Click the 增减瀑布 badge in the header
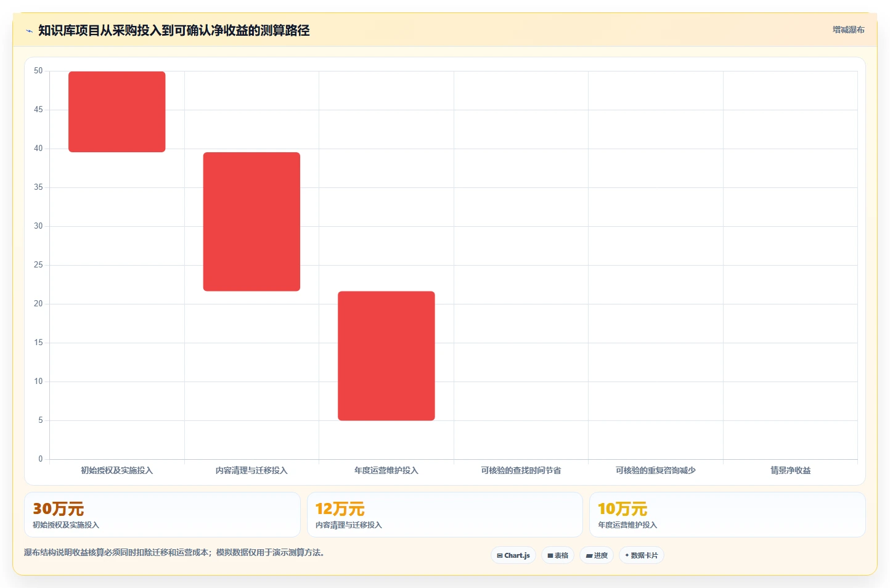This screenshot has width=890, height=588. [x=848, y=30]
